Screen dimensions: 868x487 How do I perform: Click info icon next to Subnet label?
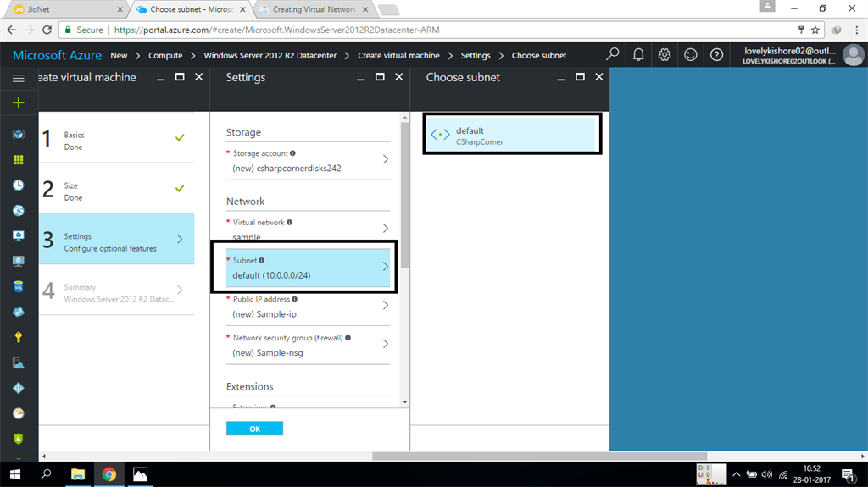point(262,261)
